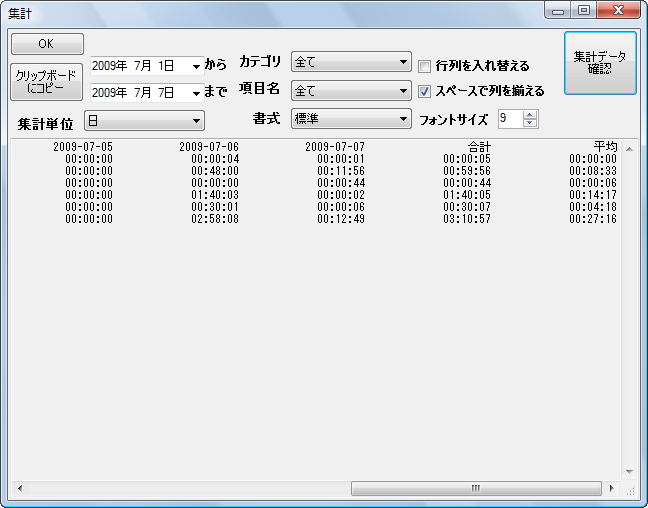This screenshot has width=648, height=508.
Task: Click the OK button
Action: (x=46, y=44)
